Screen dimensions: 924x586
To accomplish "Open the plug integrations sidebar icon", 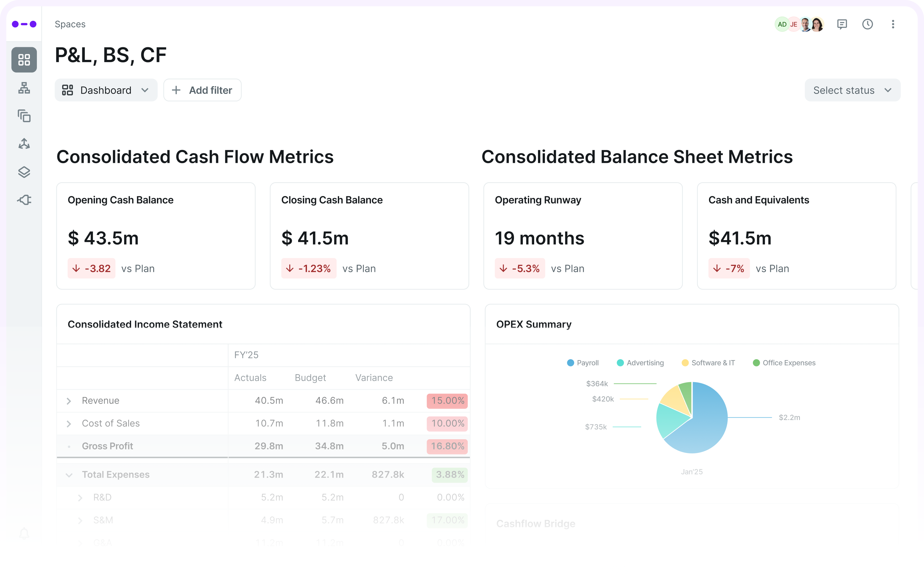I will pyautogui.click(x=24, y=200).
